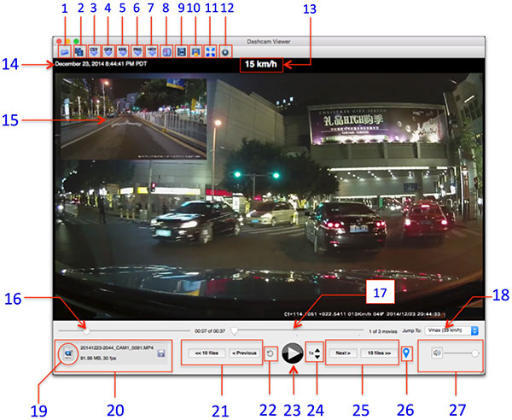The image size is (512, 420).
Task: Toggle the loop/repeat playback button
Action: pyautogui.click(x=271, y=352)
